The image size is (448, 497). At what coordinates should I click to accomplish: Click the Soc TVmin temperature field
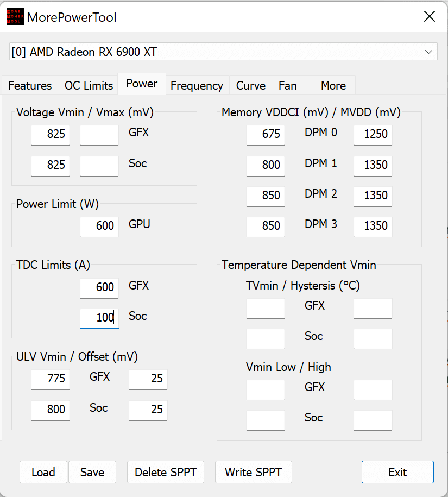pyautogui.click(x=266, y=339)
